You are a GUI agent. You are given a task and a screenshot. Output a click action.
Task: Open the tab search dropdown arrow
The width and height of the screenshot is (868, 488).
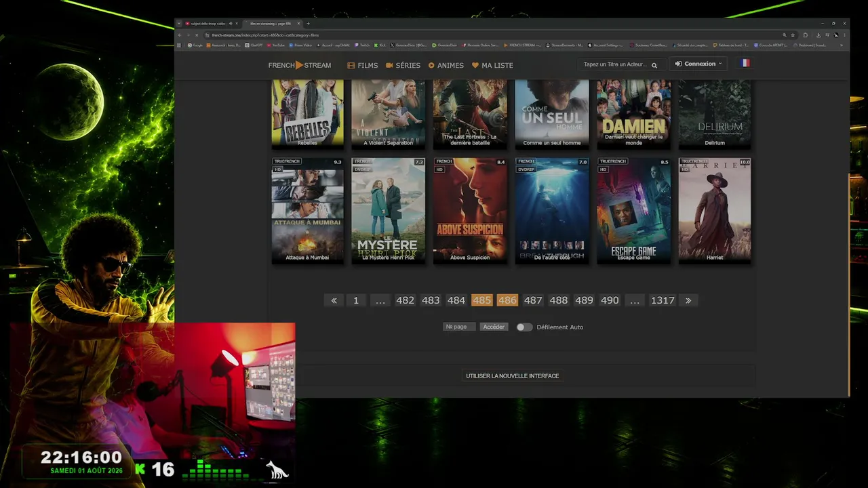pyautogui.click(x=179, y=24)
